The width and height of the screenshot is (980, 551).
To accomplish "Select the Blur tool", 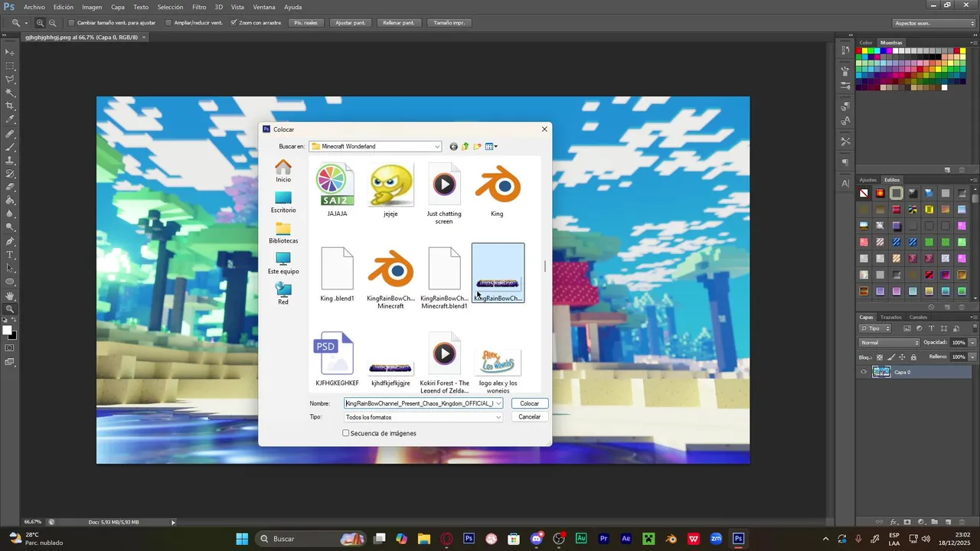I will coord(10,214).
